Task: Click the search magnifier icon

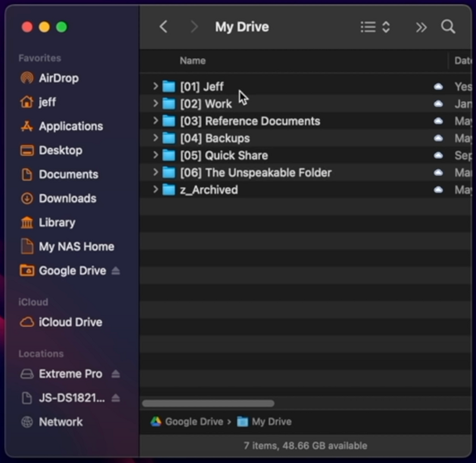Action: coord(448,27)
